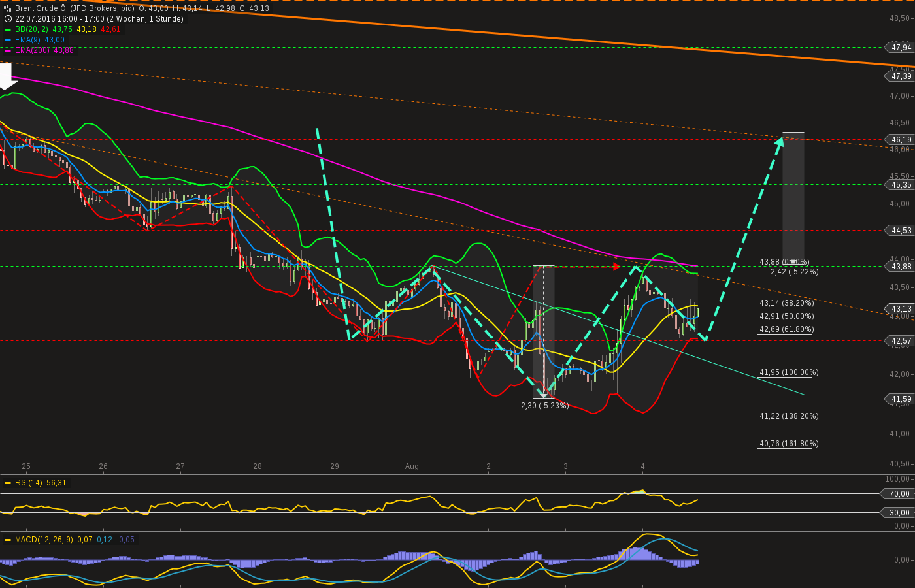Viewport: 915px width, 588px height.
Task: Click the MACD value 0,07
Action: point(85,540)
